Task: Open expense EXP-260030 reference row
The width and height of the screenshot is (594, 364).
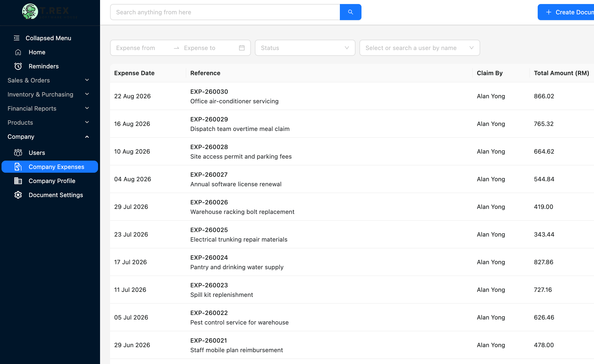Action: pos(209,92)
